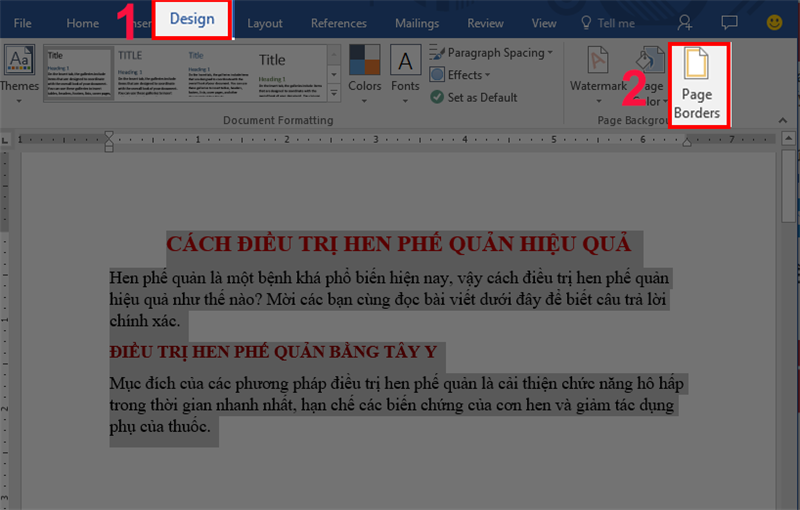Open the File menu tab
Screen dimensions: 800x510
click(x=22, y=23)
